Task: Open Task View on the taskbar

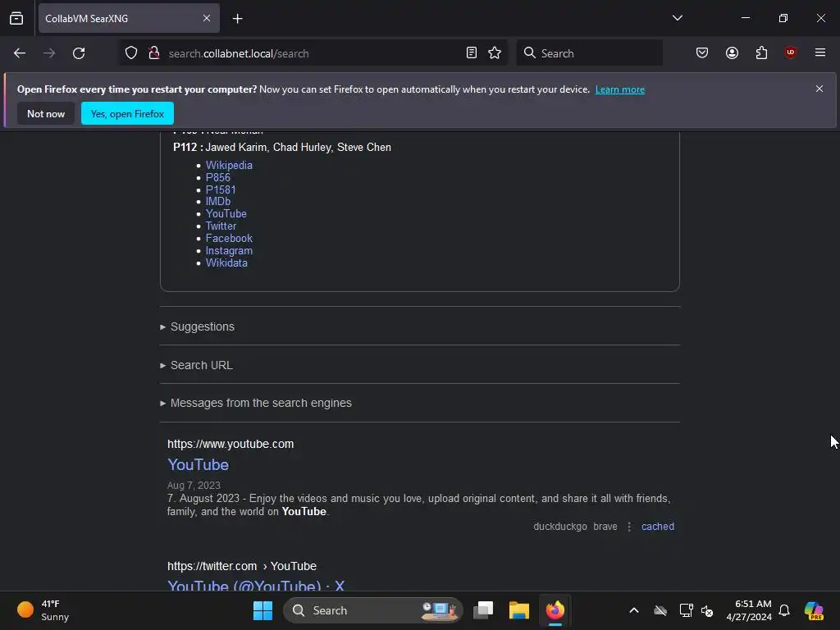Action: (483, 610)
